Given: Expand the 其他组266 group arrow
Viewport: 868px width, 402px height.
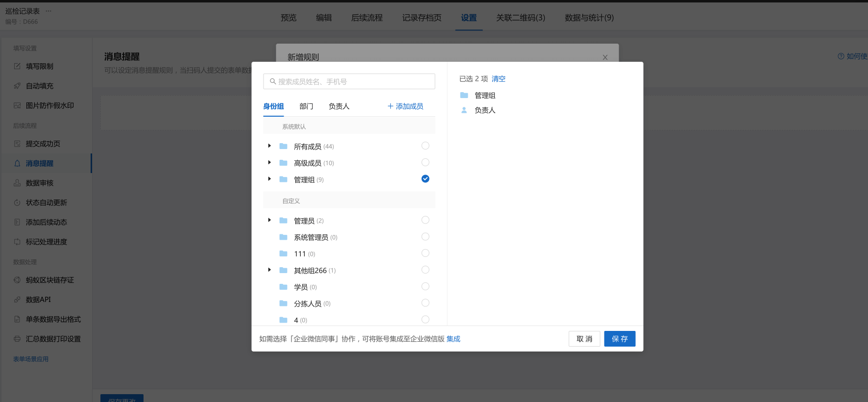Looking at the screenshot, I should [x=269, y=270].
